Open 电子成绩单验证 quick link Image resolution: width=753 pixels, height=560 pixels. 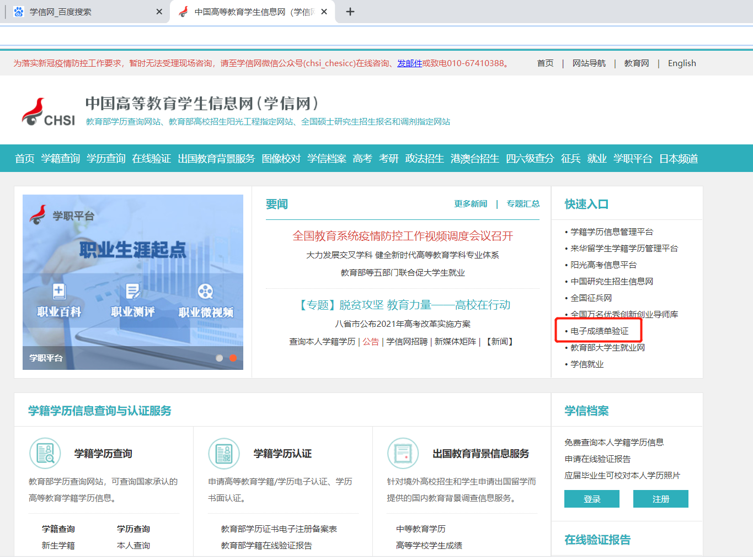click(599, 331)
